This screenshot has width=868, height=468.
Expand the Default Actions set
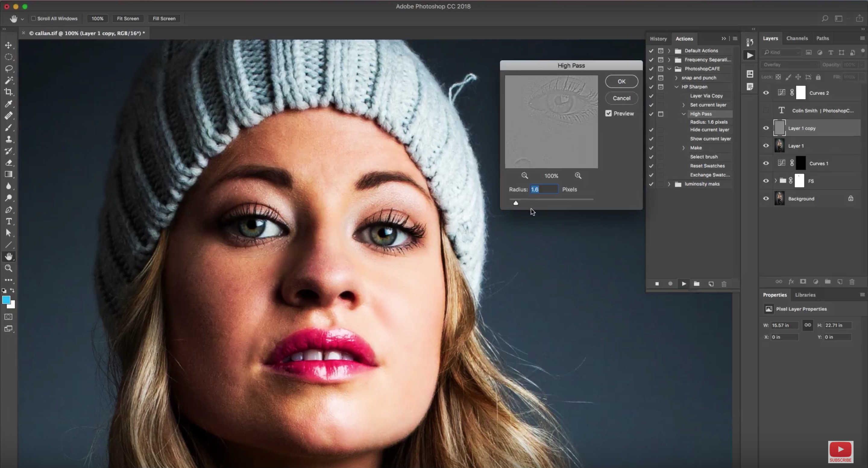(669, 51)
